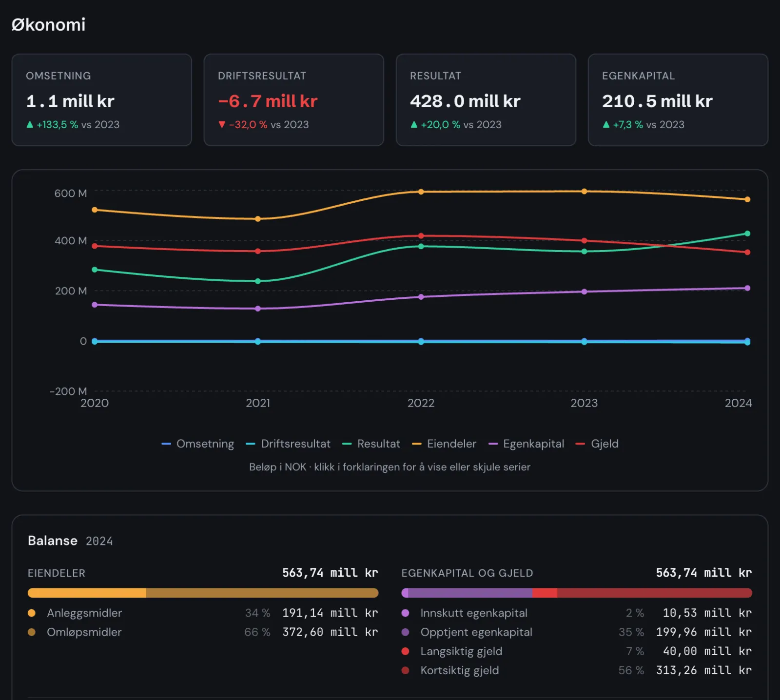Viewport: 780px width, 700px height.
Task: Click the Opptjent egenkapital legend dot
Action: coord(405,632)
